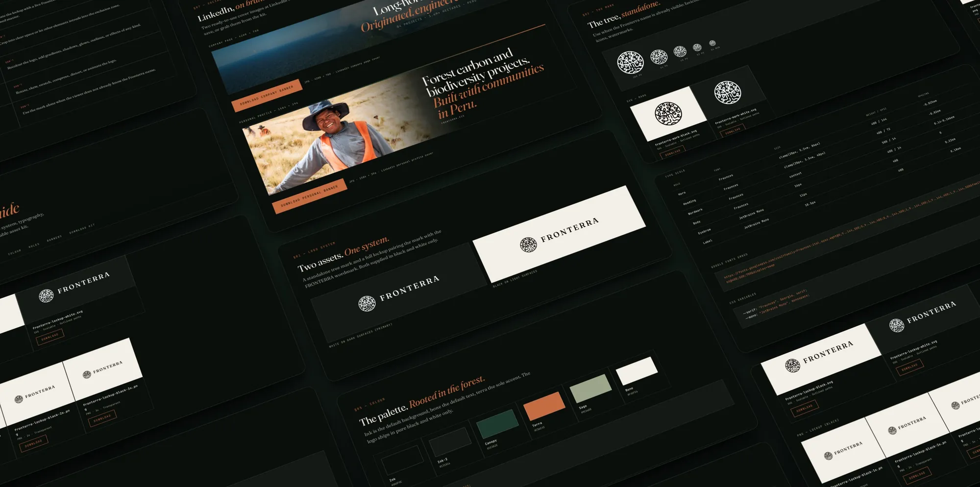Open the white tree mark preview thumbnail
This screenshot has width=980, height=487.
[728, 93]
